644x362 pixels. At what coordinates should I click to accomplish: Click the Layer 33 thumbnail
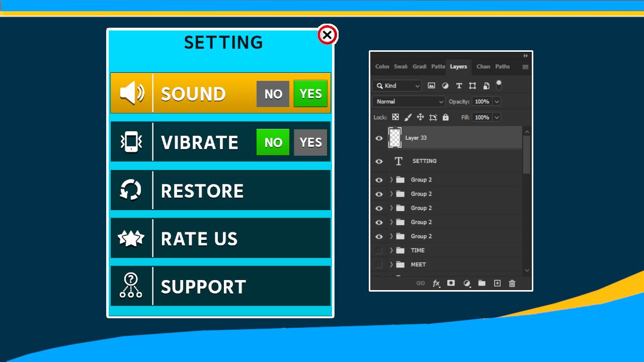pos(395,138)
